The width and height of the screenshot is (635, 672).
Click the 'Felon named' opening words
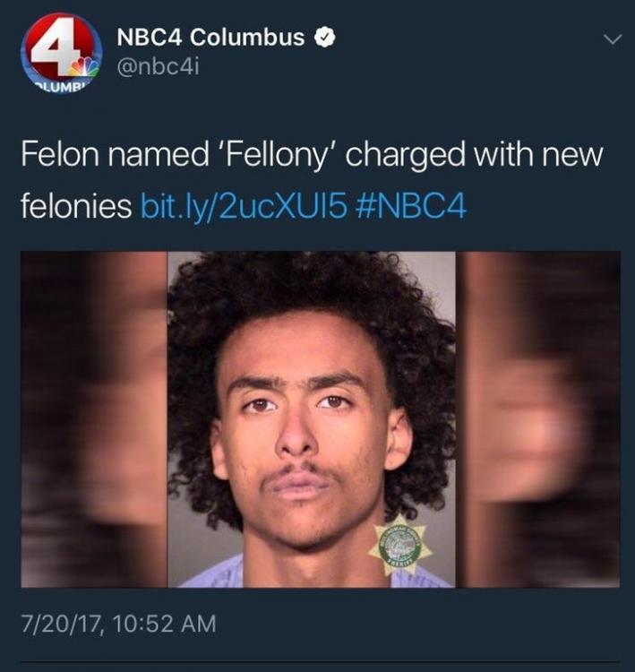pos(115,154)
